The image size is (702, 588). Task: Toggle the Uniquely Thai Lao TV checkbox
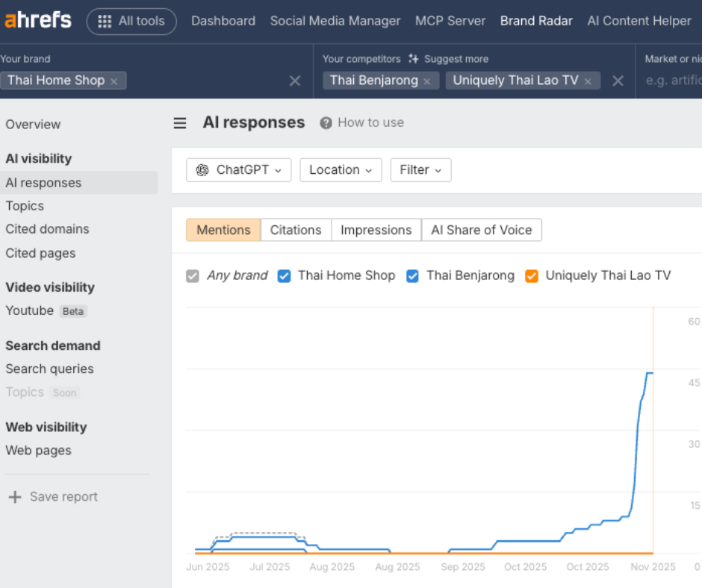click(x=532, y=276)
